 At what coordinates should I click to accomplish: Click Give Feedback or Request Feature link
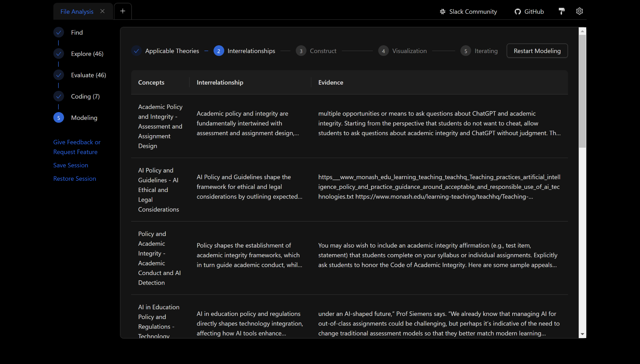coord(77,147)
